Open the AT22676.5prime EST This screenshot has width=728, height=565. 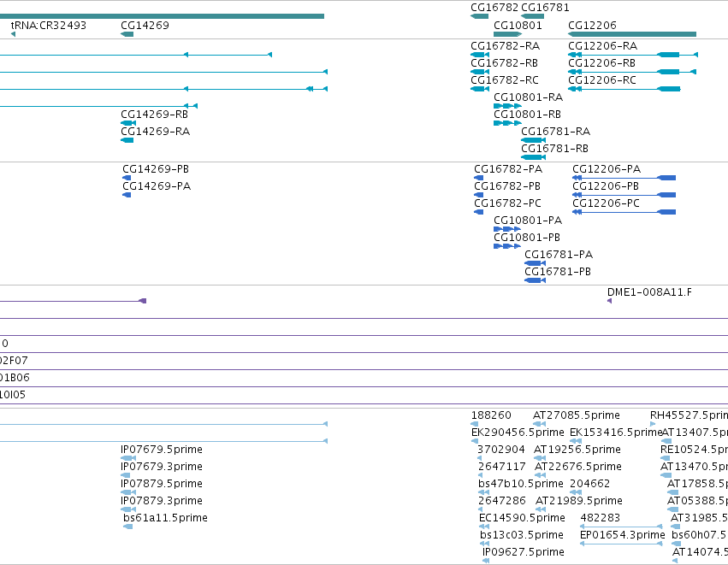click(578, 467)
